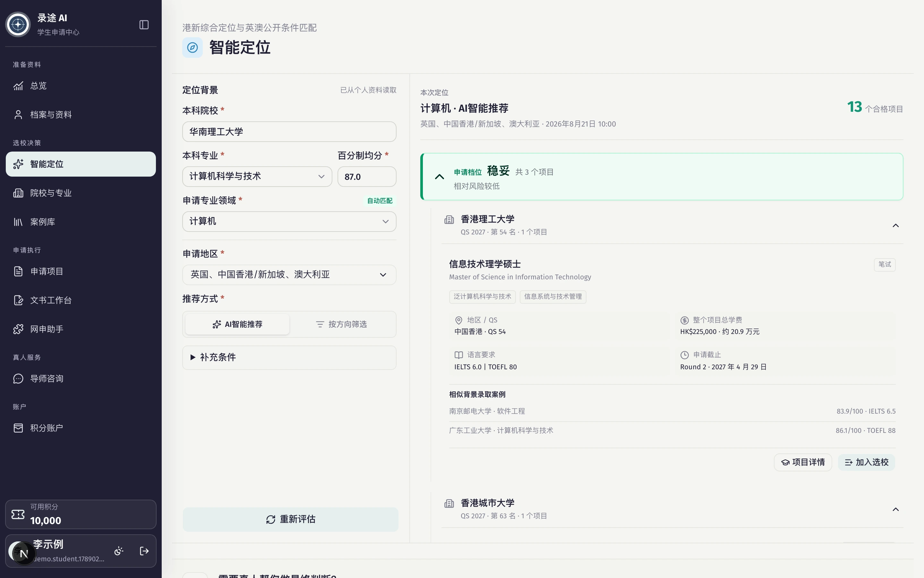The image size is (924, 578).
Task: Open the 申请地区 dropdown
Action: pos(289,275)
